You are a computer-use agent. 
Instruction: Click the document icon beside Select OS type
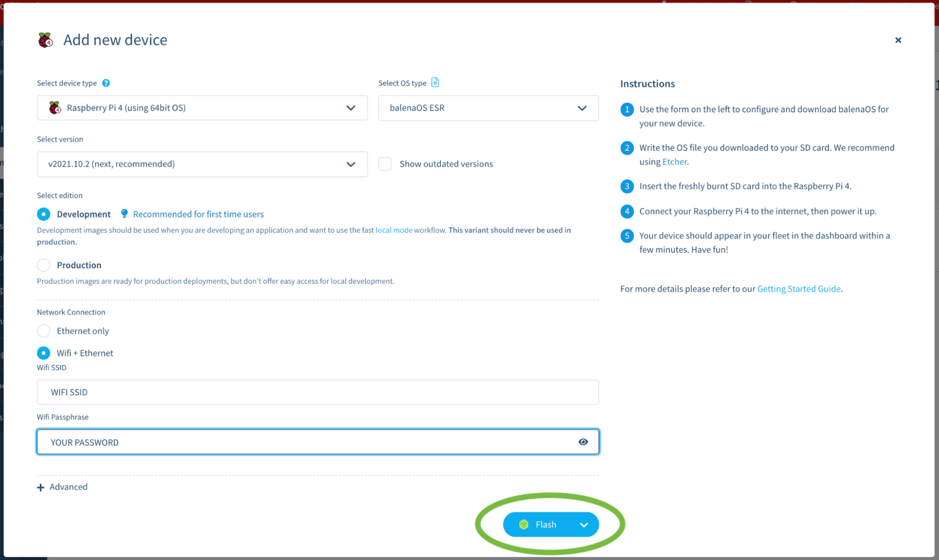point(435,82)
